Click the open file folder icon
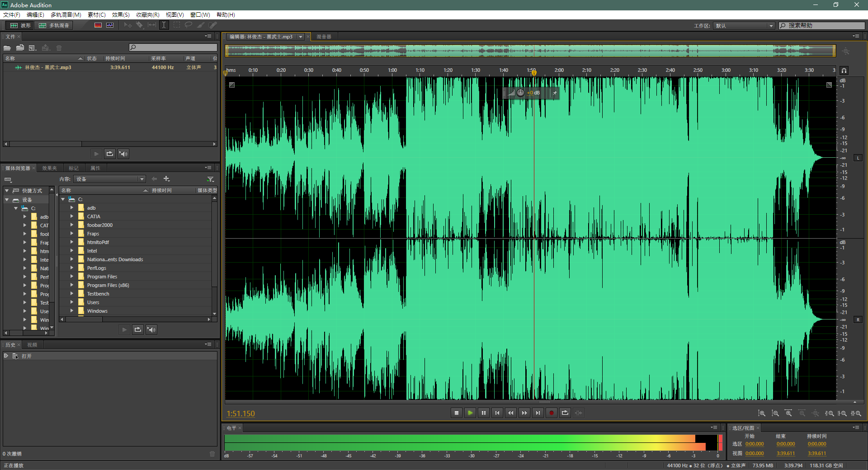The image size is (868, 470). tap(7, 48)
